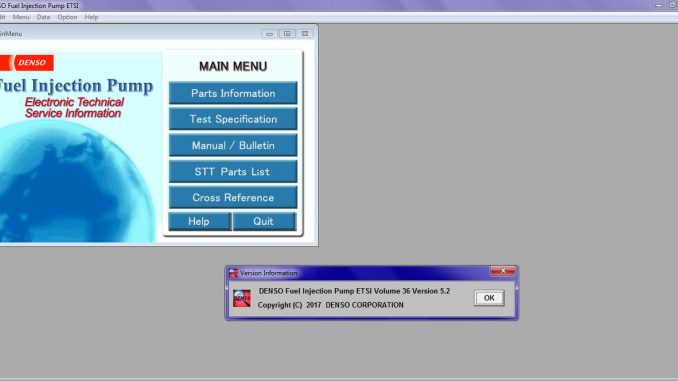Image resolution: width=678 pixels, height=381 pixels.
Task: Click the Fuel Injection Pump title text
Action: [76, 86]
